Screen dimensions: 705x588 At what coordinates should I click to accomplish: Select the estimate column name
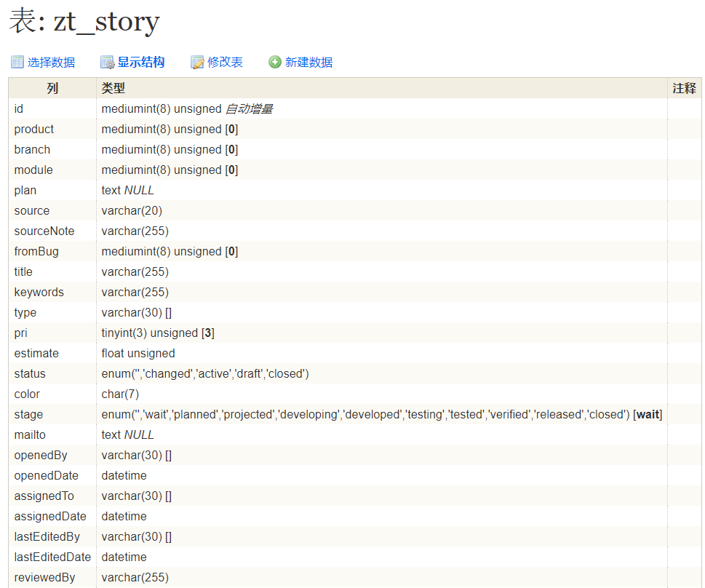click(36, 353)
